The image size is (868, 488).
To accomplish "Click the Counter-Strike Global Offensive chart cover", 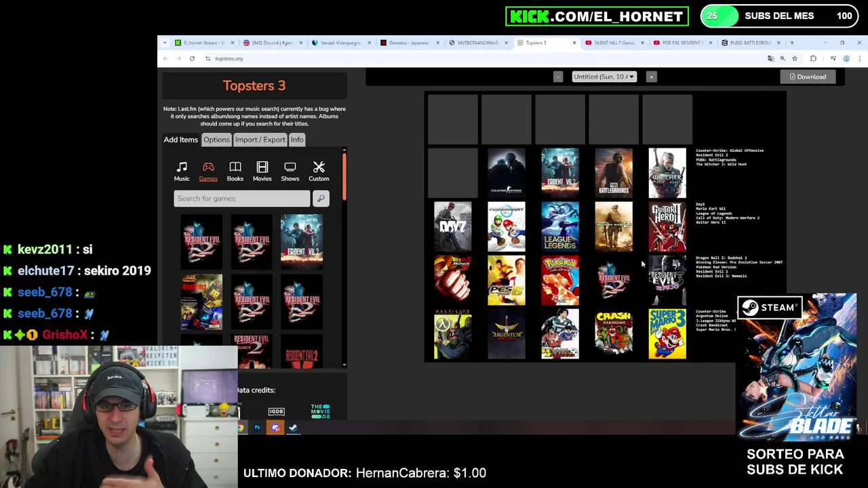I will coord(507,173).
